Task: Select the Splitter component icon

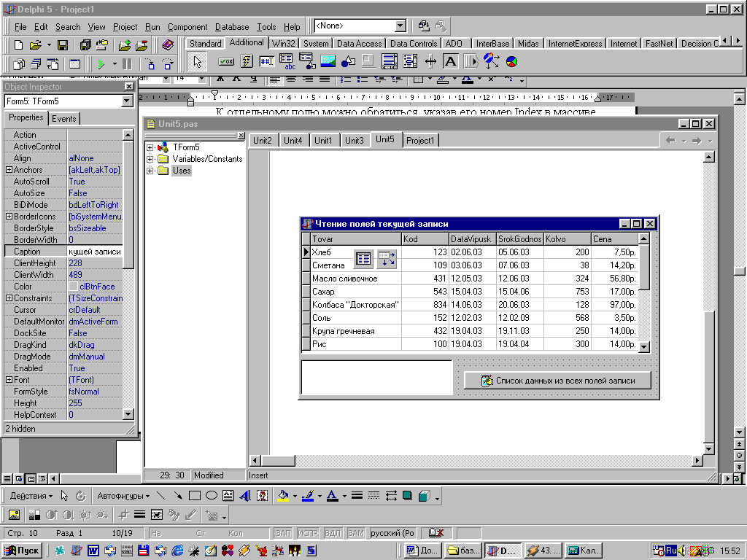Action: point(430,61)
